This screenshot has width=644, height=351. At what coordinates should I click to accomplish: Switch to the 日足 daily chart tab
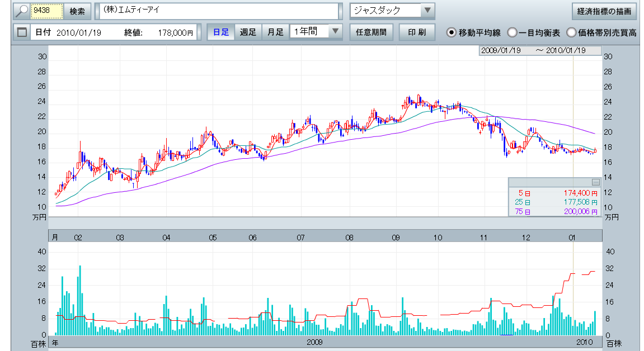(x=220, y=32)
